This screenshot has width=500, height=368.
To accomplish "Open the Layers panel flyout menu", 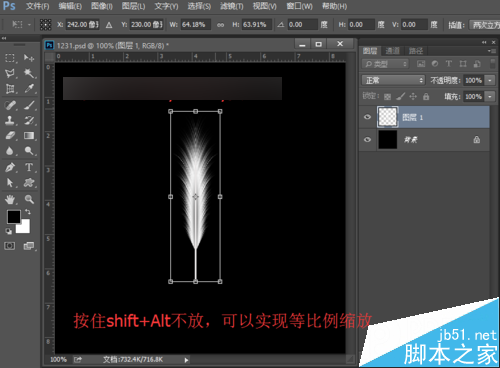I will tap(491, 51).
